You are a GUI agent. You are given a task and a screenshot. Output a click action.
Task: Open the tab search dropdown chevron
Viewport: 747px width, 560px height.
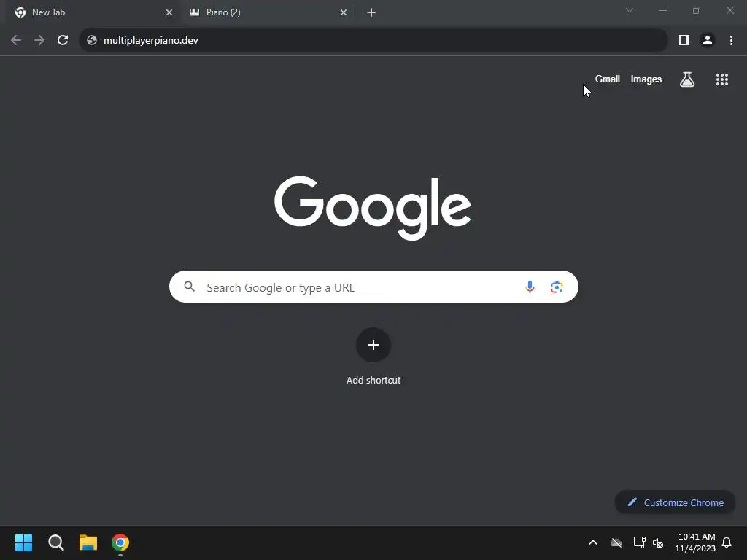click(630, 10)
